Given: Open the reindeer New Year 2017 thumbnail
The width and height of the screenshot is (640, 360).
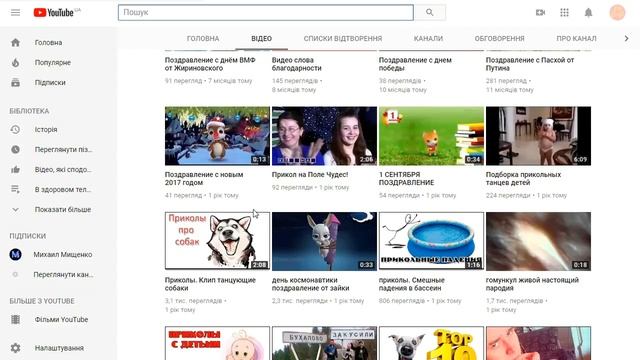Looking at the screenshot, I should 217,136.
